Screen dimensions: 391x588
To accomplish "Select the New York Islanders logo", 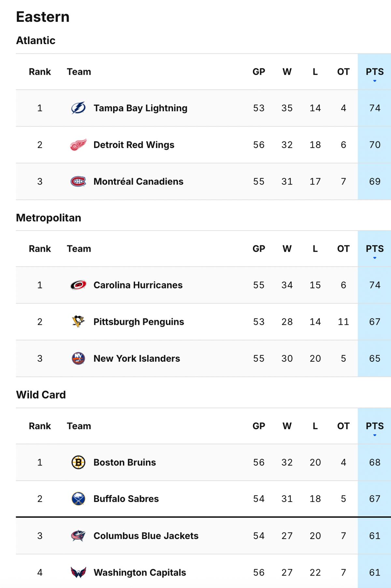I will 78,358.
